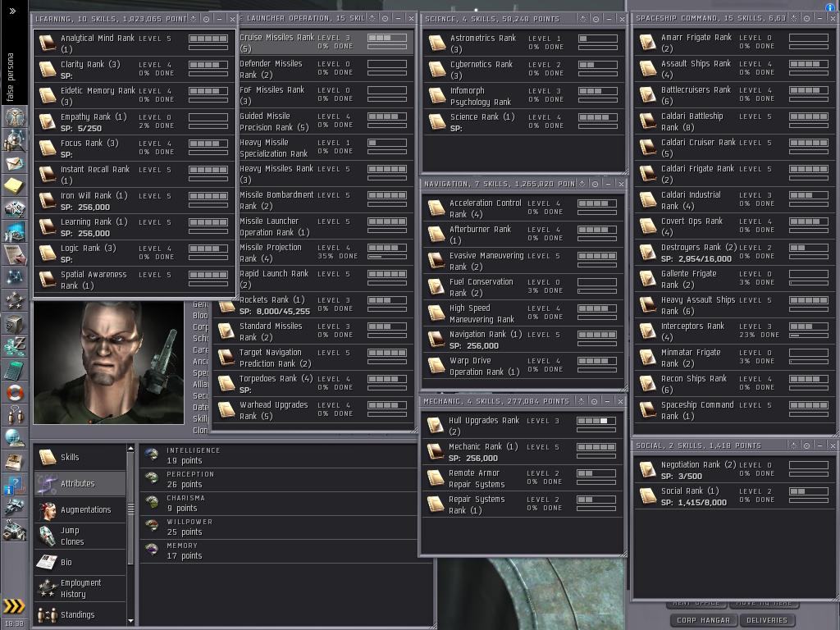
Task: Click the book icon for Amarr Frigate skill
Action: pos(648,43)
